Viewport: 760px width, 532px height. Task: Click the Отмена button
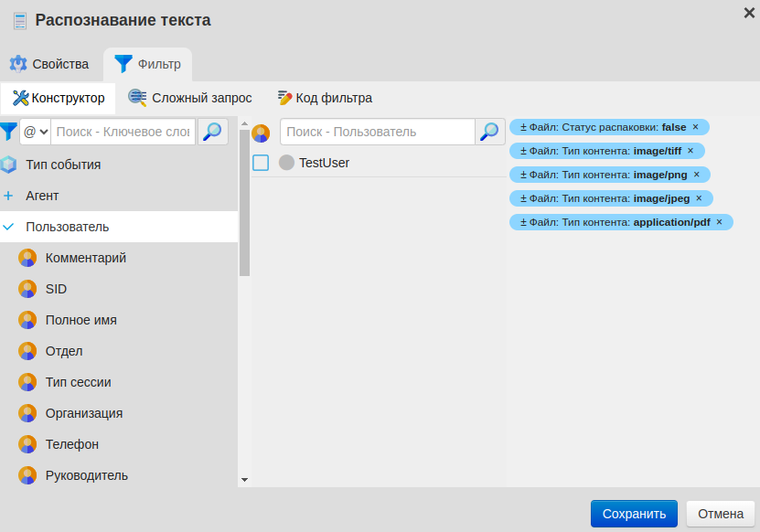pos(721,514)
